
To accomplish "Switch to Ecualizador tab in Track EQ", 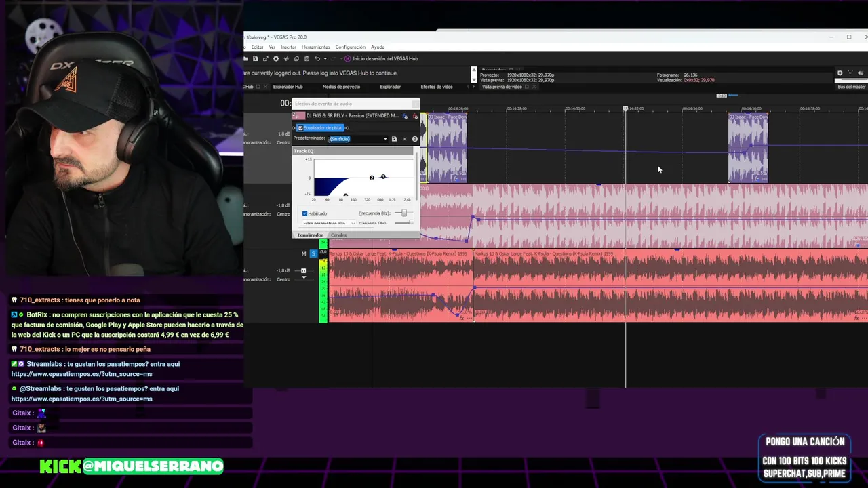I will pos(311,235).
